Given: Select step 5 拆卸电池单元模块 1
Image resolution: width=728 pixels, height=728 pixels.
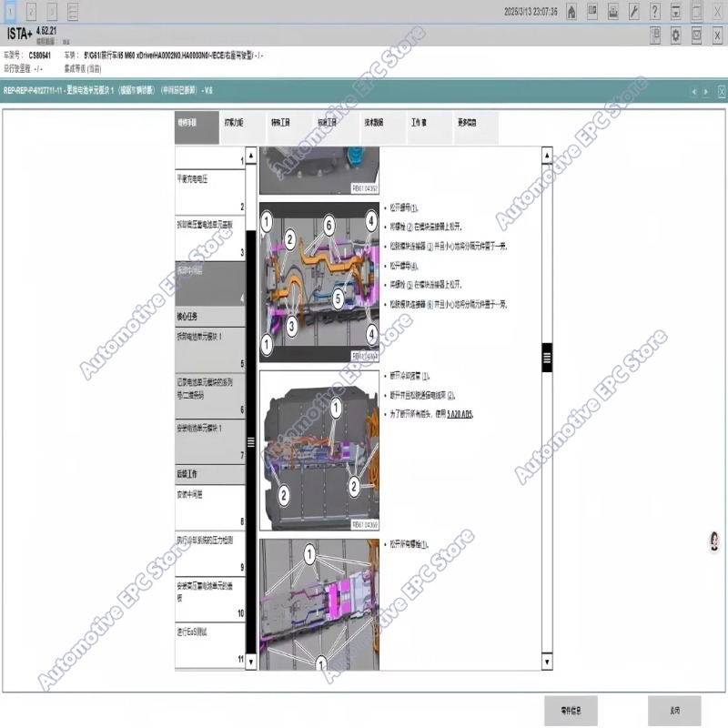Looking at the screenshot, I should (x=210, y=349).
